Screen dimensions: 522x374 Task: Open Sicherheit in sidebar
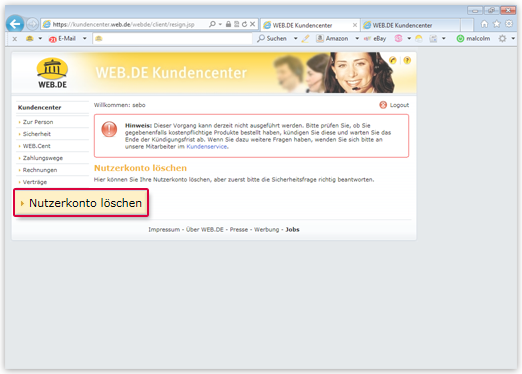(x=37, y=134)
